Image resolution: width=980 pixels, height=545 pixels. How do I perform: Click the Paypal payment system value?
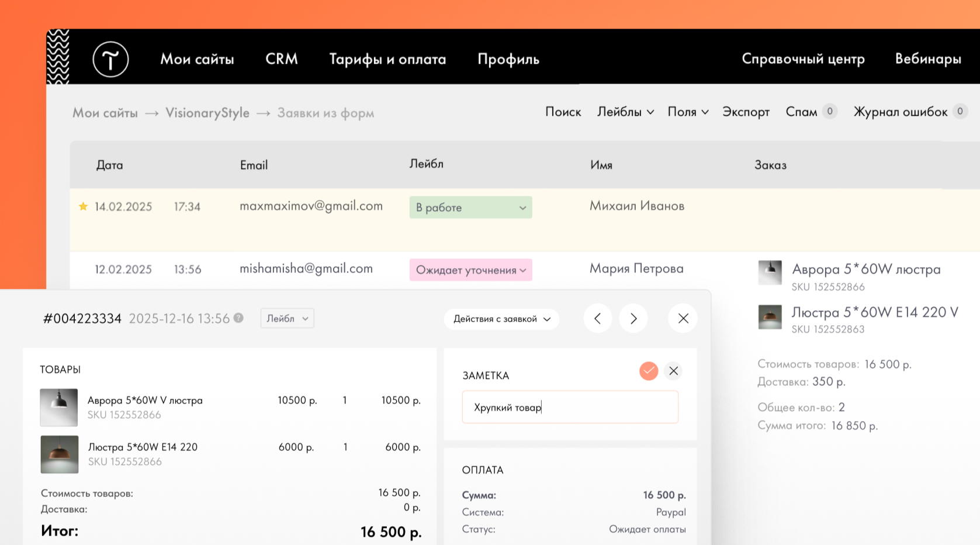point(671,512)
